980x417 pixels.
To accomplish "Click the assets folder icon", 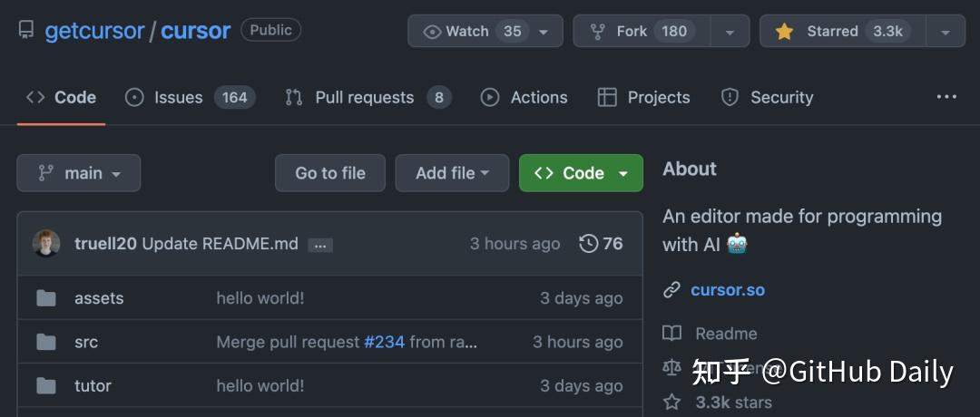I will point(46,298).
